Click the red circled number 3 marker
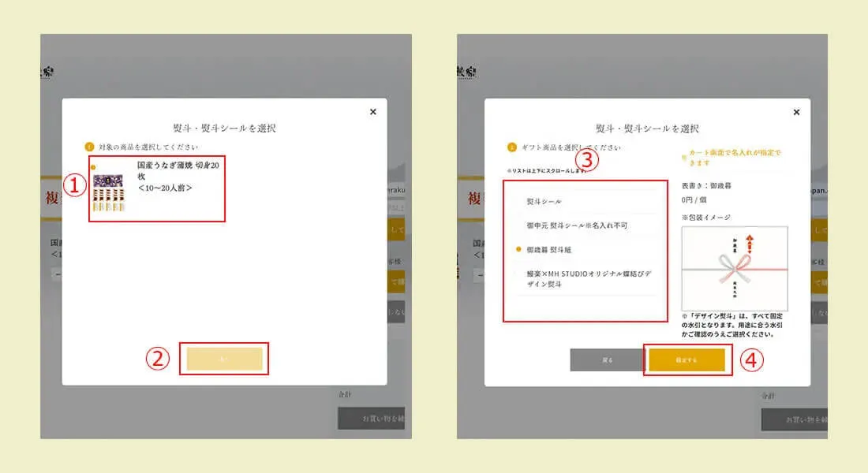The height and width of the screenshot is (473, 868). point(586,160)
